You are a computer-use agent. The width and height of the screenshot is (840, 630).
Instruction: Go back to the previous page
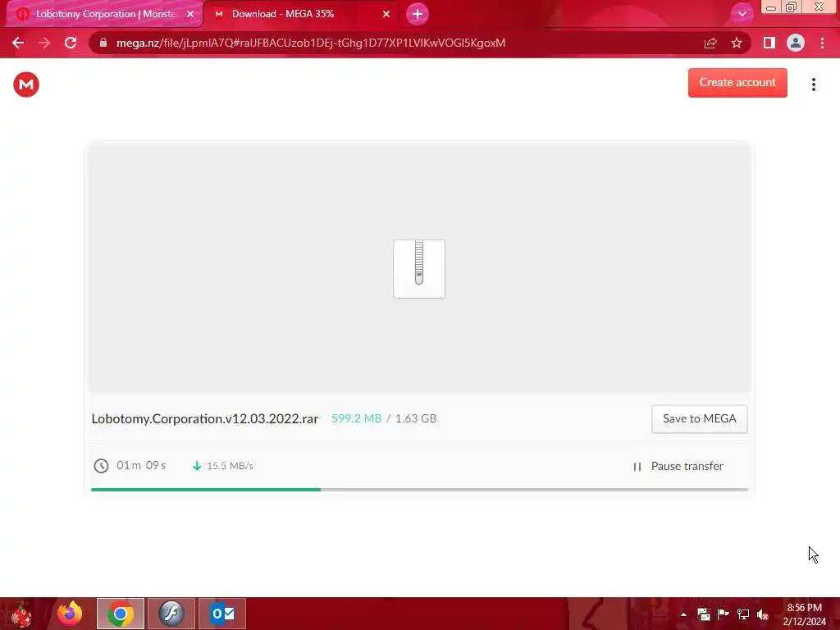click(18, 43)
